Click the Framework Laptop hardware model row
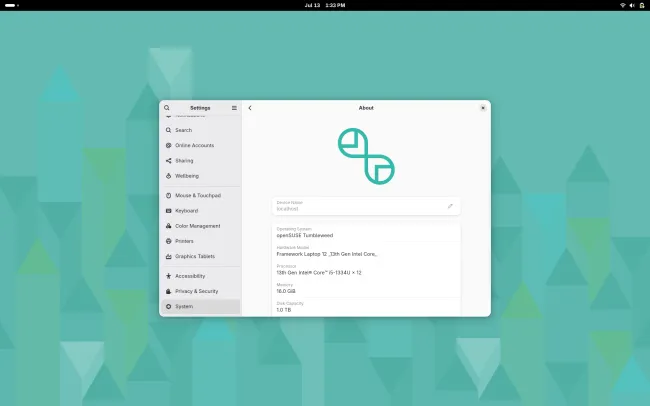 click(366, 251)
